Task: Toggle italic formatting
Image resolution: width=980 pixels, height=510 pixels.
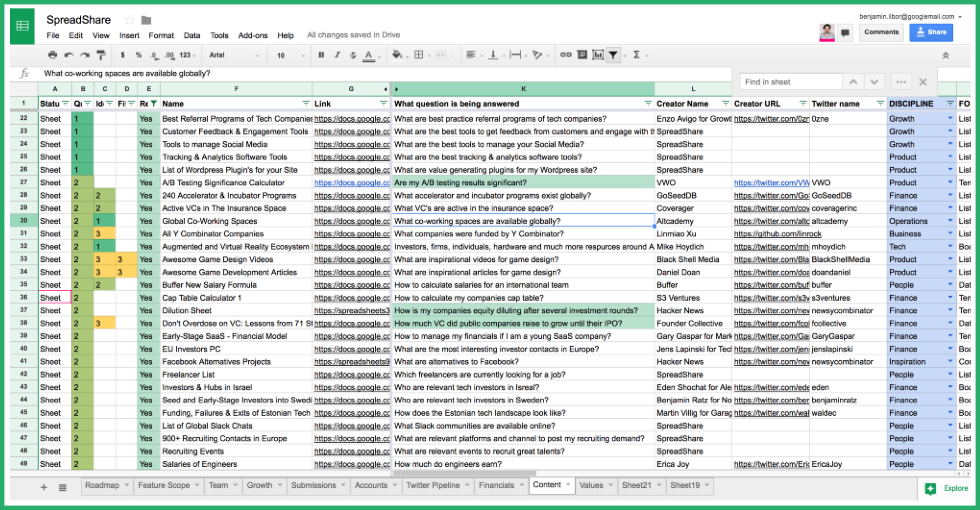Action: coord(337,55)
